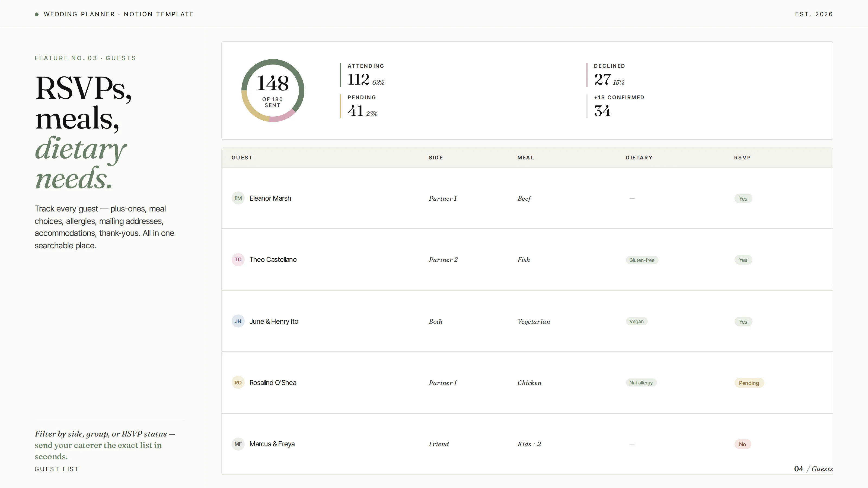This screenshot has height=488, width=868.
Task: Click the TC avatar for Theo Castellano
Action: coord(238,260)
